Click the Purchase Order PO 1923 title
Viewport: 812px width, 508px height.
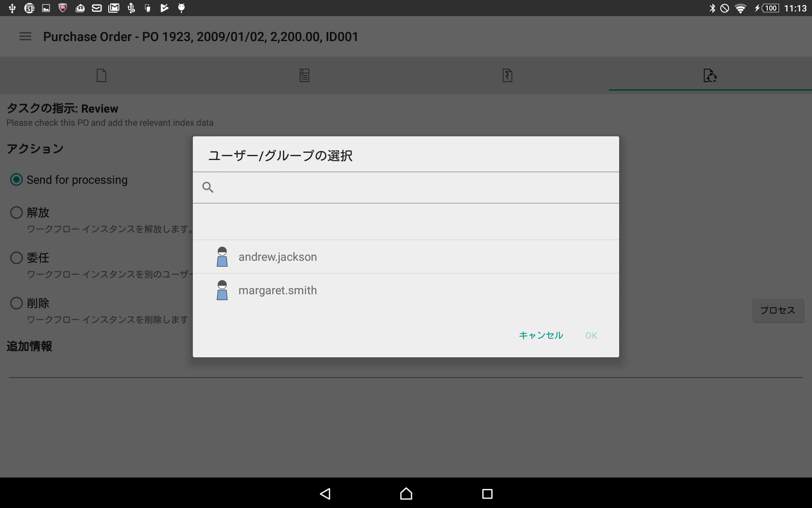pyautogui.click(x=200, y=37)
